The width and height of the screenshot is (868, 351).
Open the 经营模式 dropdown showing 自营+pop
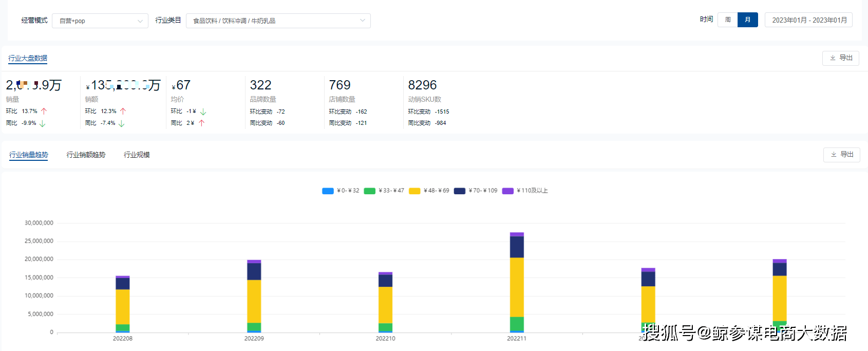(x=100, y=21)
